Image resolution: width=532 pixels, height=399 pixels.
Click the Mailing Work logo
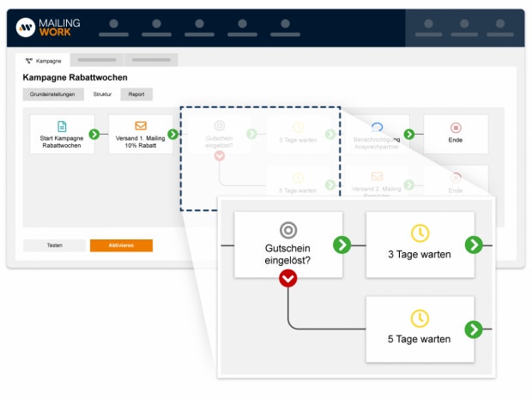[48, 27]
